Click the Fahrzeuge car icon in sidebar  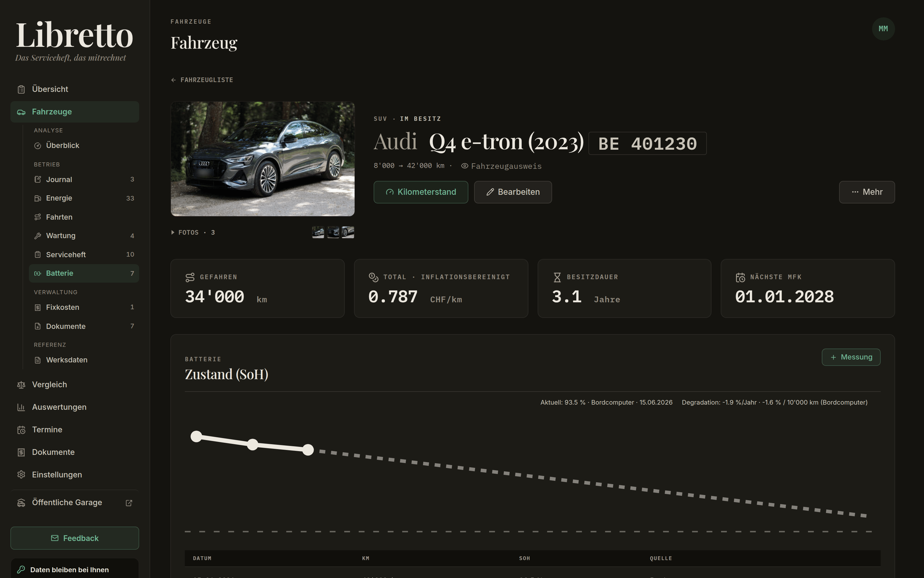tap(21, 112)
